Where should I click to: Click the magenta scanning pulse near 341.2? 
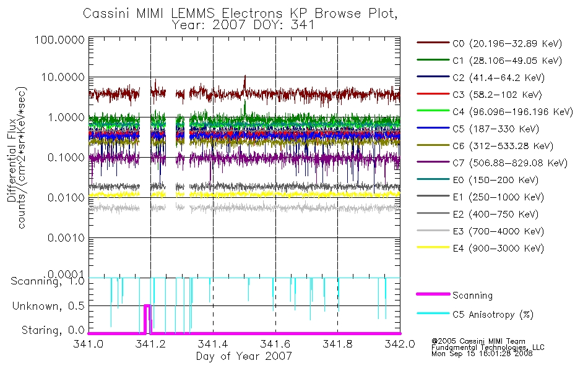(147, 318)
